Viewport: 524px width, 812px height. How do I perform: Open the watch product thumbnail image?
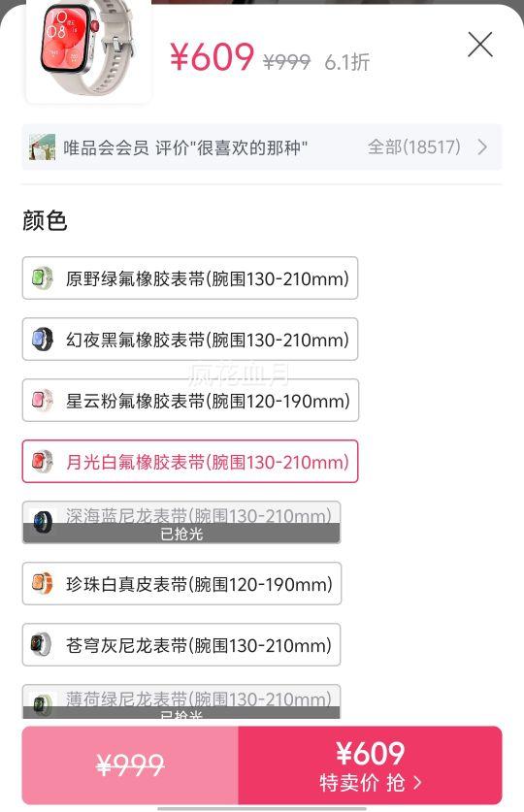click(x=88, y=50)
